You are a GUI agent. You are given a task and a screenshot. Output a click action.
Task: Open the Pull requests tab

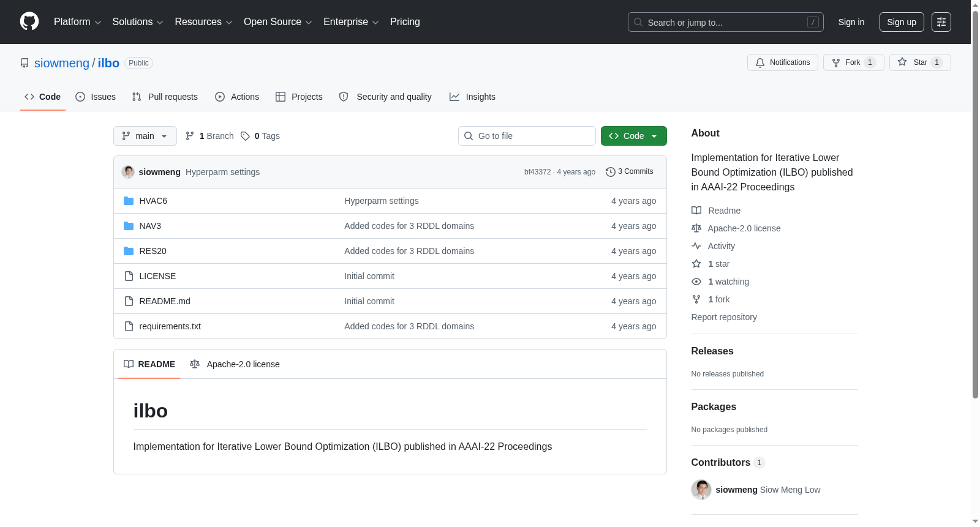coord(165,97)
